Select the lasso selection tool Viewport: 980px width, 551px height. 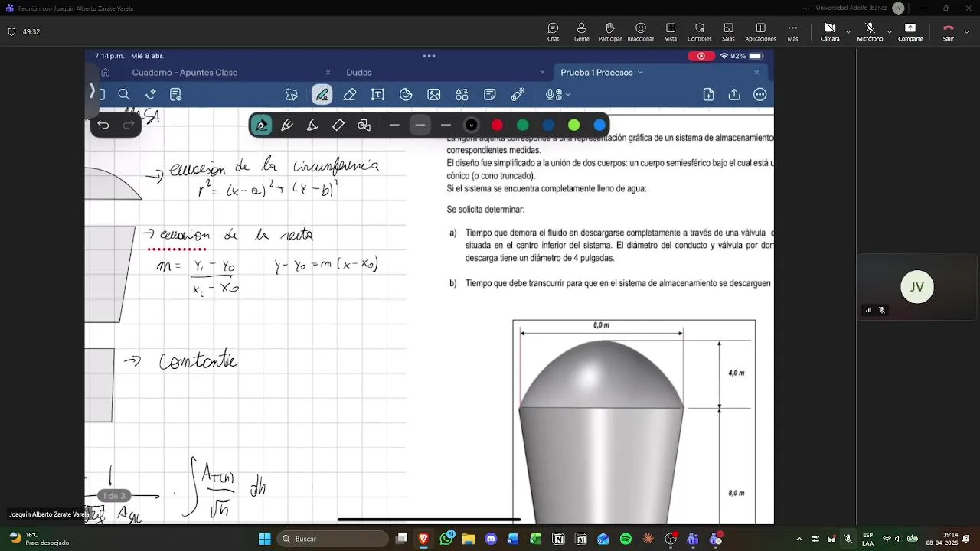pos(291,95)
